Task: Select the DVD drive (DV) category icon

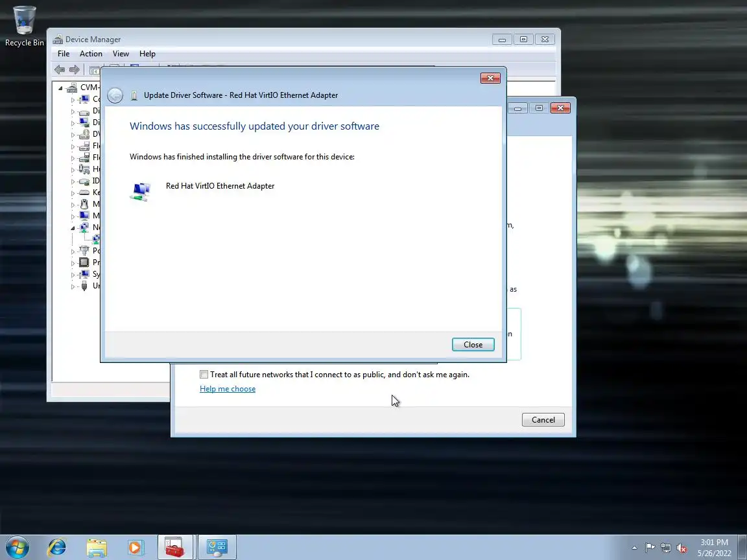Action: (84, 134)
